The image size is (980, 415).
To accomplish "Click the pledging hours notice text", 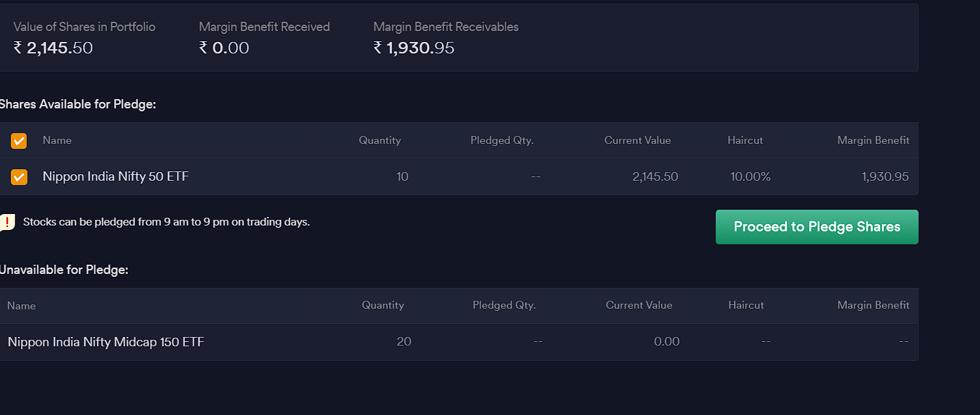I will pos(166,222).
